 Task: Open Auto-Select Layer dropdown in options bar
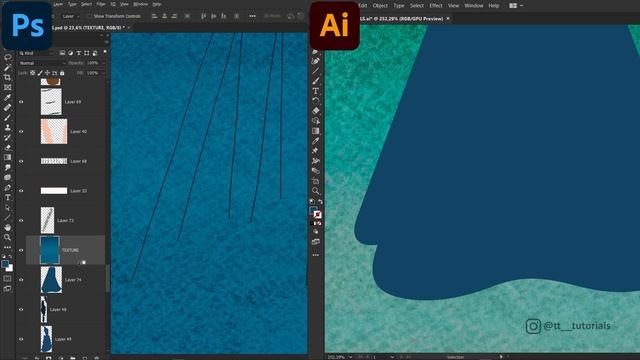[71, 16]
